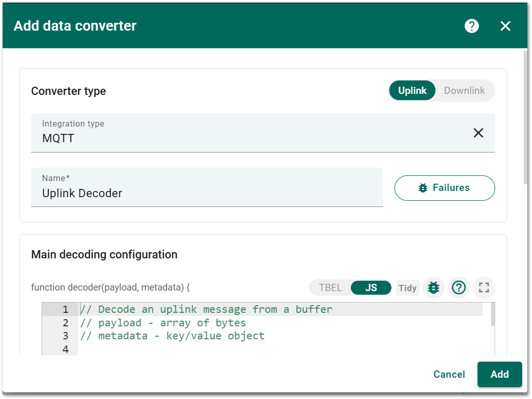Clear the MQTT integration type selection
The image size is (532, 399).
pyautogui.click(x=478, y=133)
